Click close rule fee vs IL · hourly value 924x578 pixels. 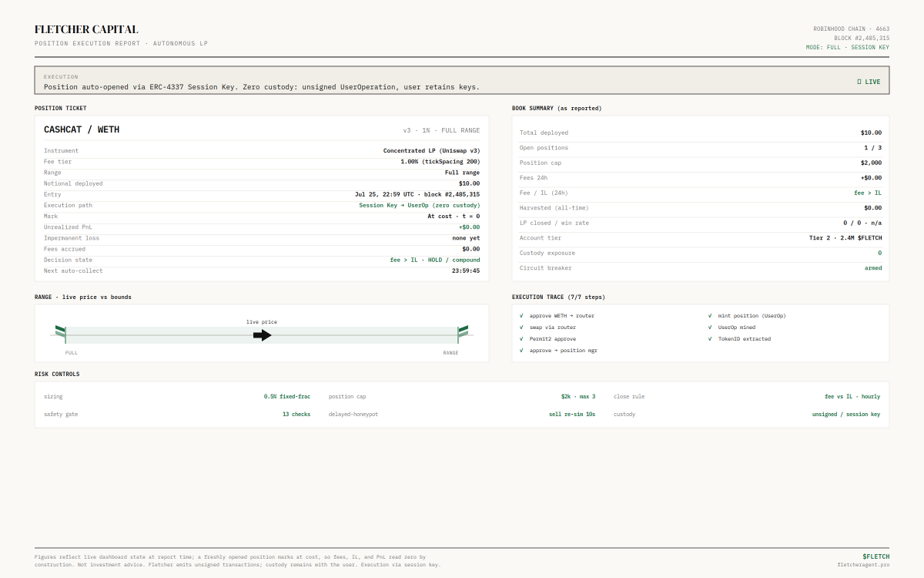[852, 396]
